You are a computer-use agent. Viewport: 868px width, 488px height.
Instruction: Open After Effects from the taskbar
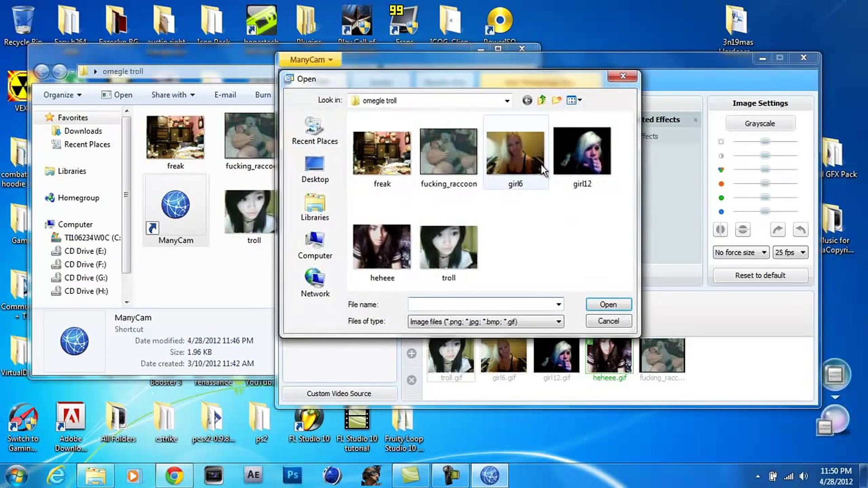click(253, 475)
